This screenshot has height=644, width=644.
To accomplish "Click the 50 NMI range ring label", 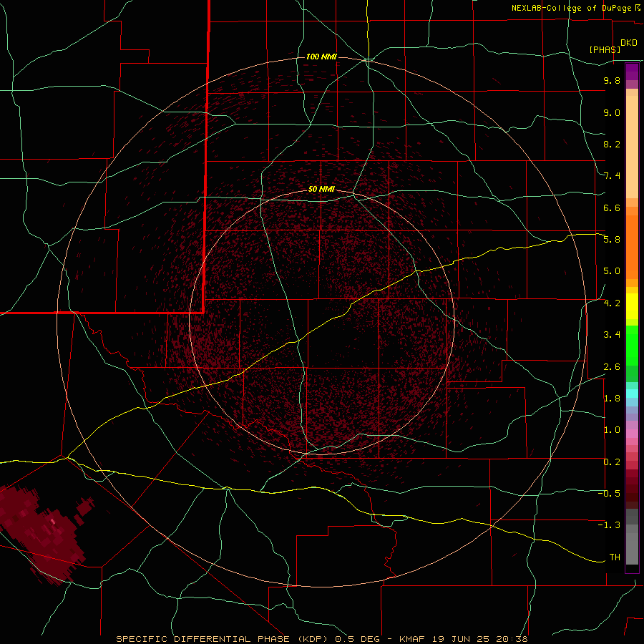I will click(x=321, y=189).
